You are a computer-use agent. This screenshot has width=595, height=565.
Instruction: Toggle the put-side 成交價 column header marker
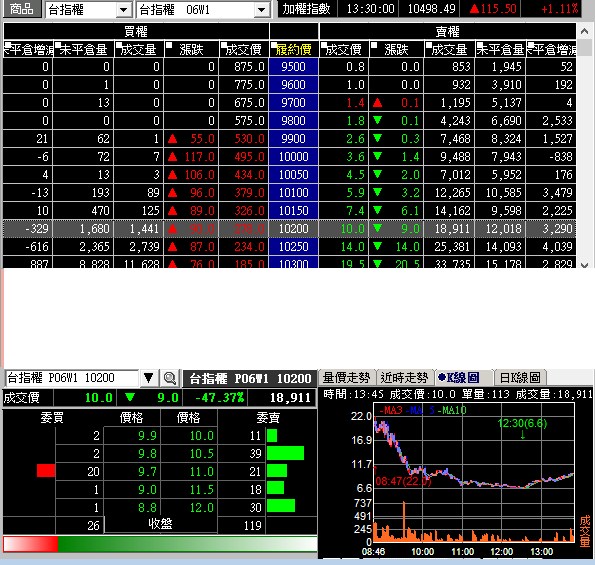pyautogui.click(x=324, y=45)
